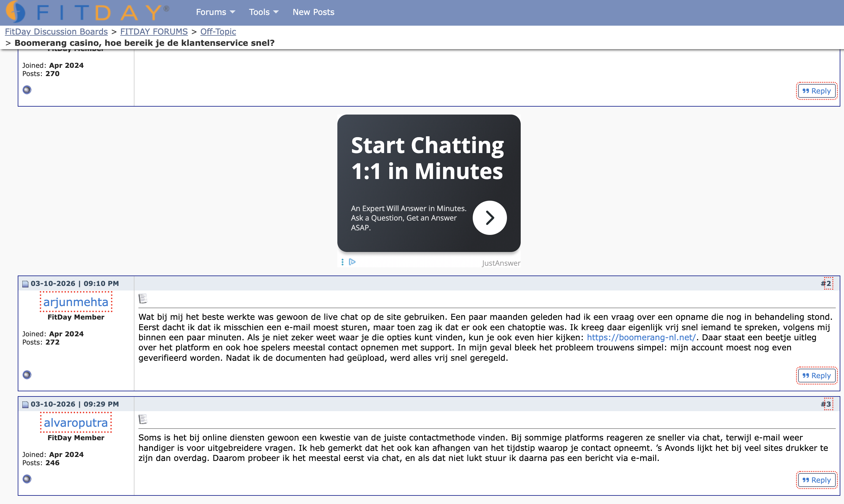
Task: Click the FitDay logo icon
Action: coord(15,12)
